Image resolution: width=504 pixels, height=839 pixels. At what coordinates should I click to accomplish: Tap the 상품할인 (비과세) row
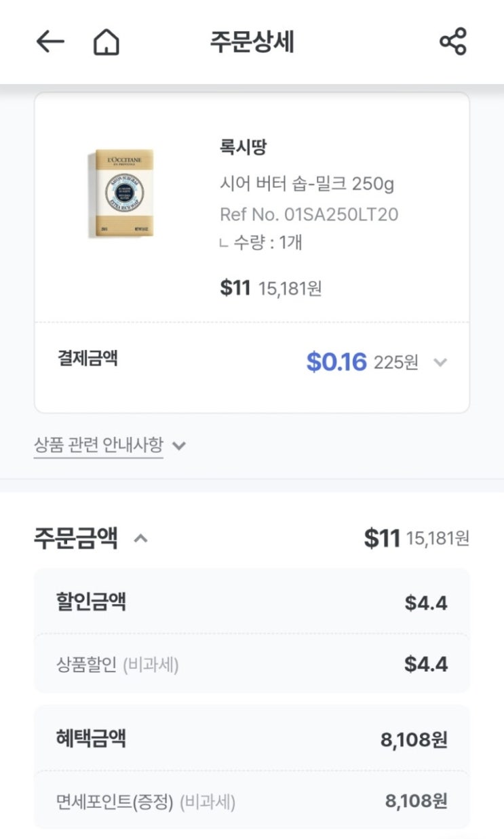(x=252, y=665)
